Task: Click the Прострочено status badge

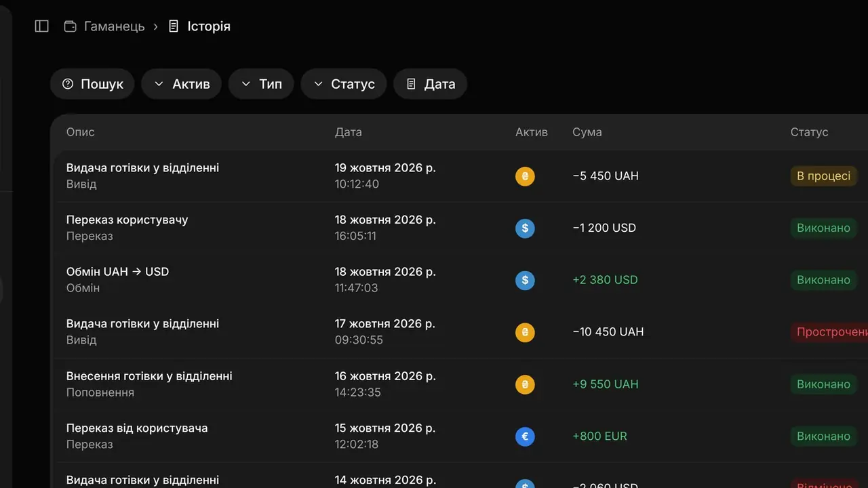Action: (829, 332)
